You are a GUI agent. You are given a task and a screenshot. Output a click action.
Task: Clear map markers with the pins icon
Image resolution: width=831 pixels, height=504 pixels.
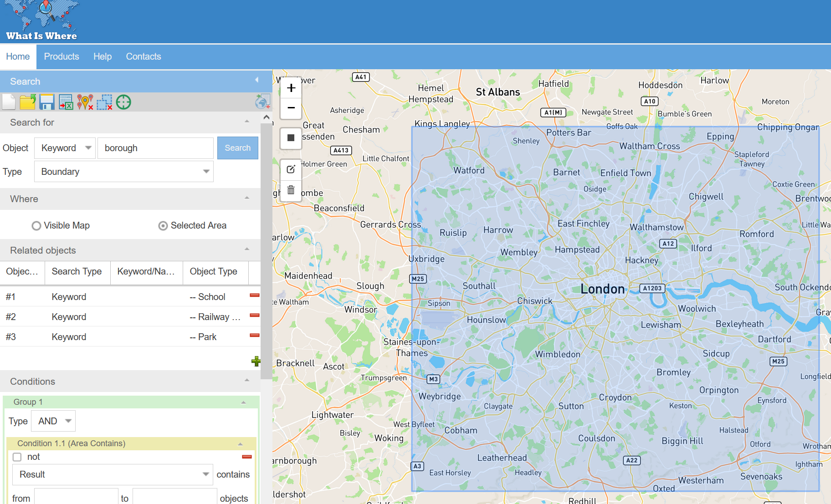coord(85,102)
